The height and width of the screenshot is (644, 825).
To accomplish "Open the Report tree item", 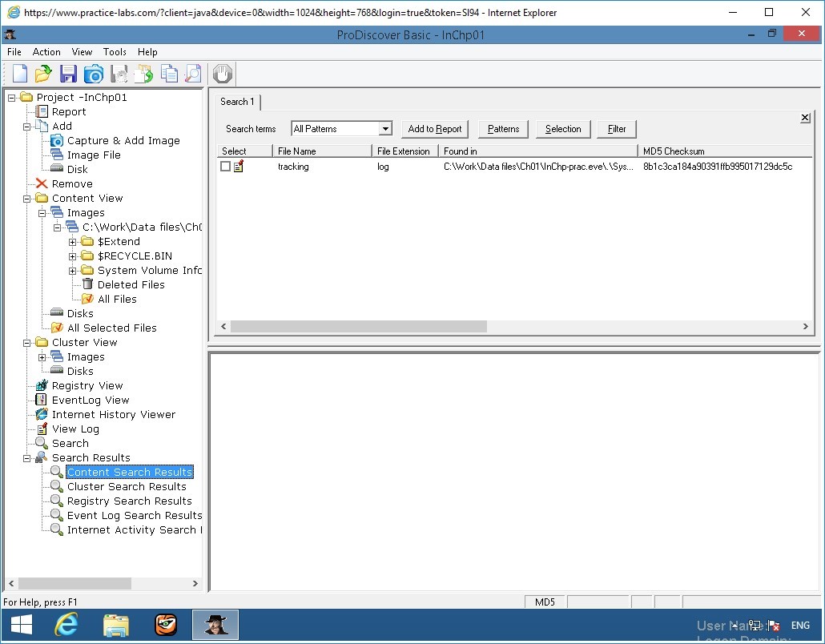I will point(68,111).
